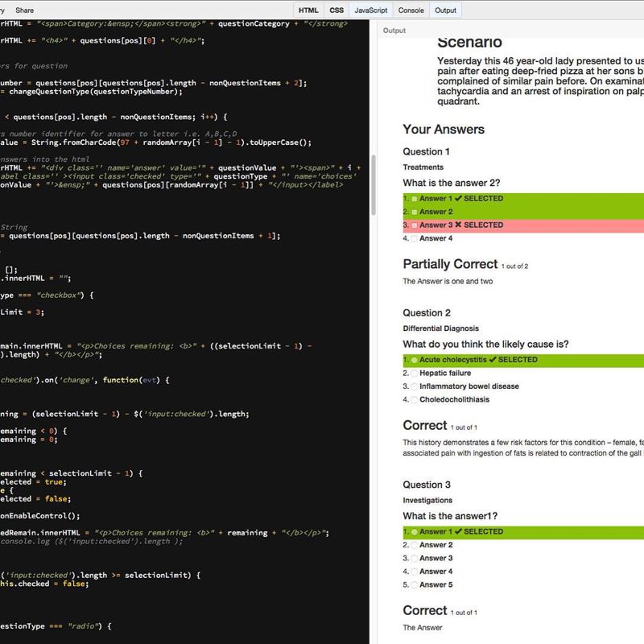
Task: Select the Hepatic failure radio button
Action: coord(415,374)
